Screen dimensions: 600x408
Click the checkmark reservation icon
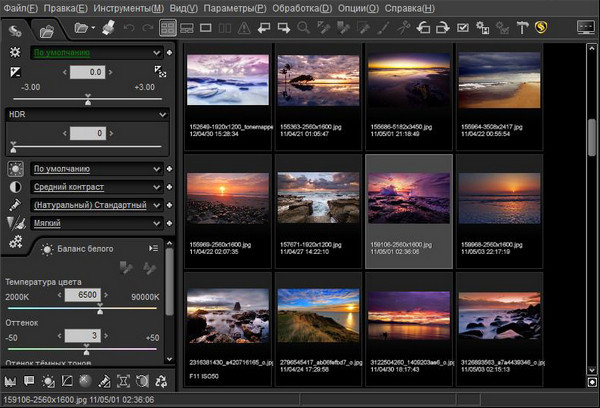463,28
